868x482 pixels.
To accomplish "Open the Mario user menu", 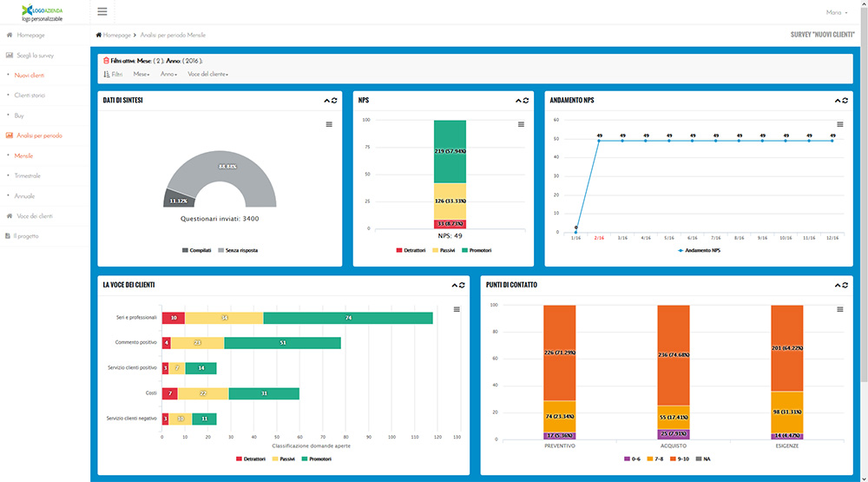I will point(837,12).
